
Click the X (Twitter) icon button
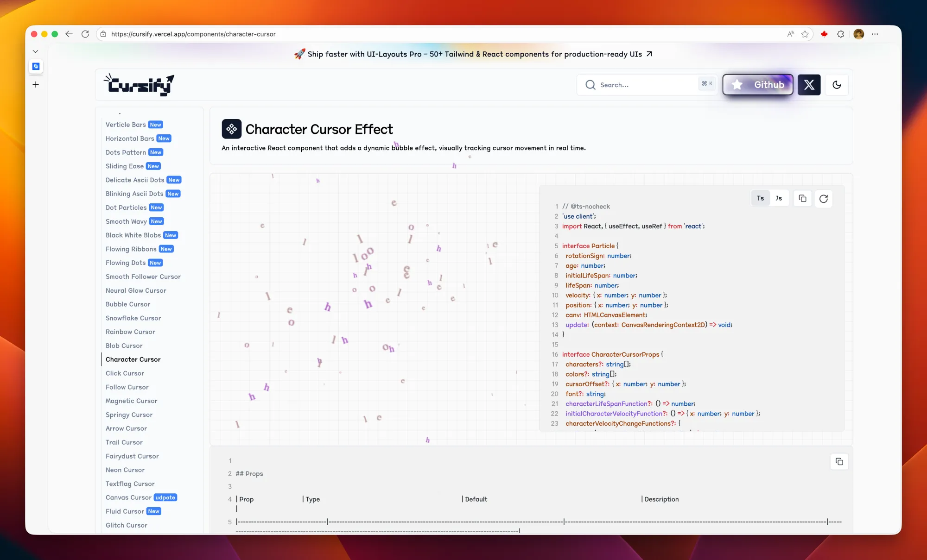coord(809,85)
